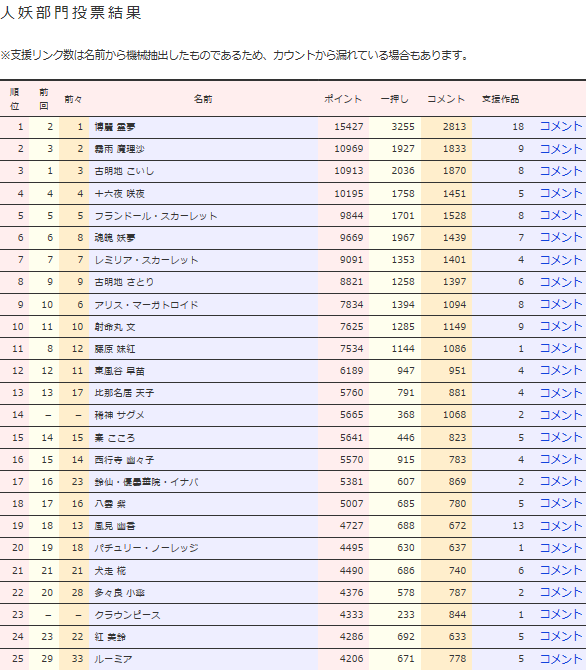
Task: Click point value 10913
Action: tap(349, 171)
